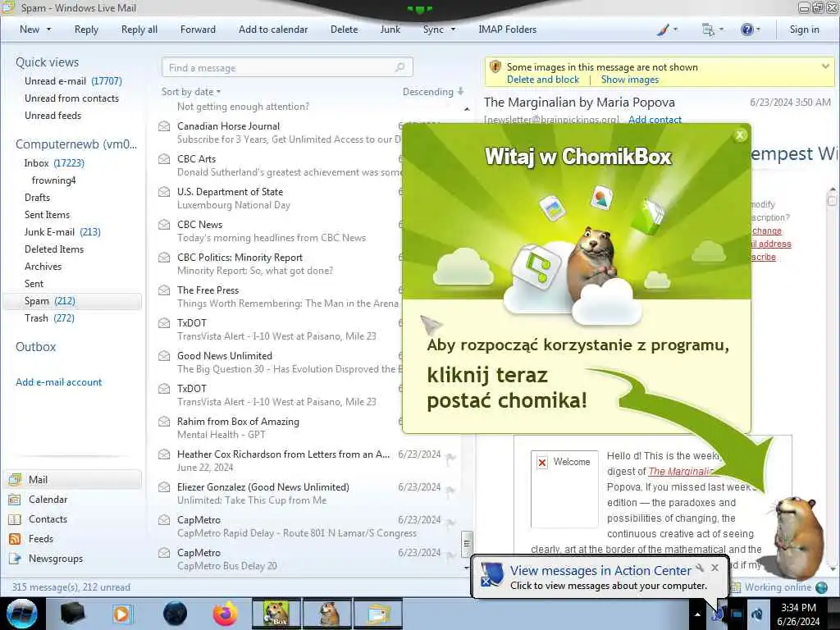Click Add to calendar
840x630 pixels.
[x=273, y=30]
